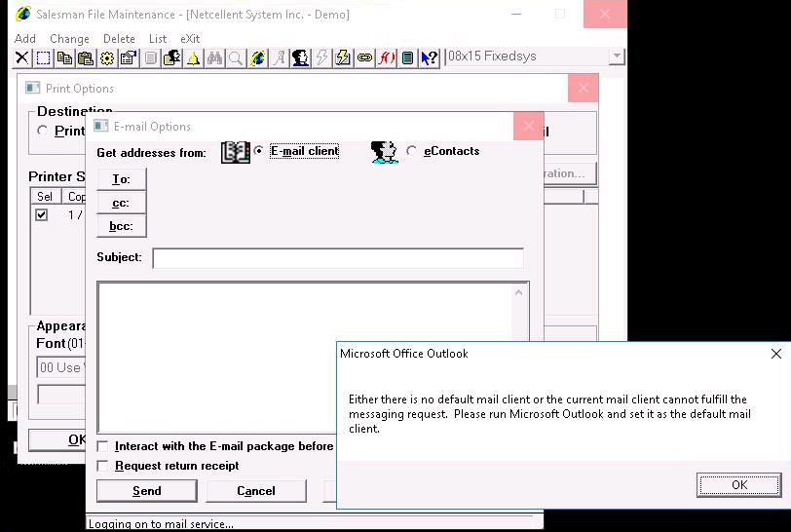The image size is (791, 532).
Task: Click the chain link toolbar icon
Action: click(x=364, y=58)
